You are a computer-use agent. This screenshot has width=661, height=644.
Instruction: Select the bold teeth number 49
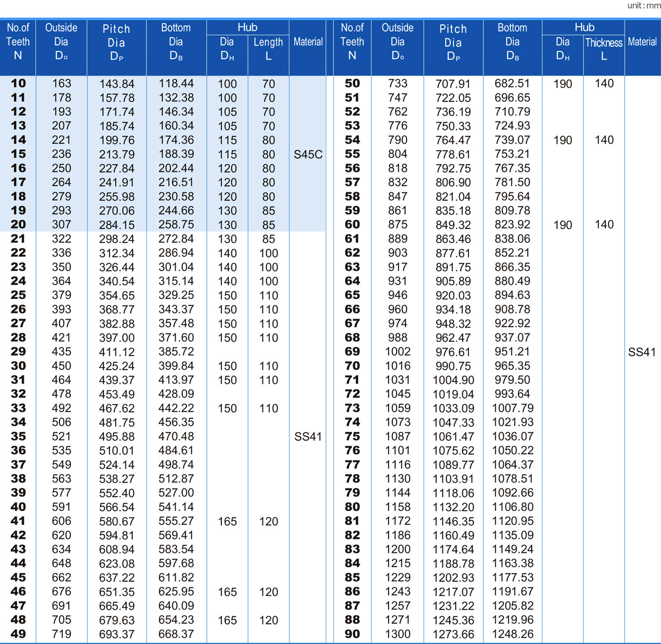pos(18,634)
